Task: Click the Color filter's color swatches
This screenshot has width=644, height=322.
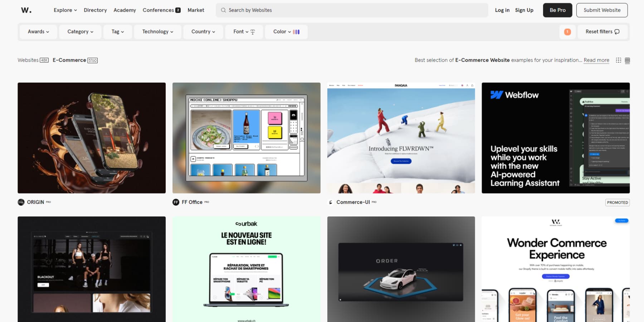Action: [296, 31]
